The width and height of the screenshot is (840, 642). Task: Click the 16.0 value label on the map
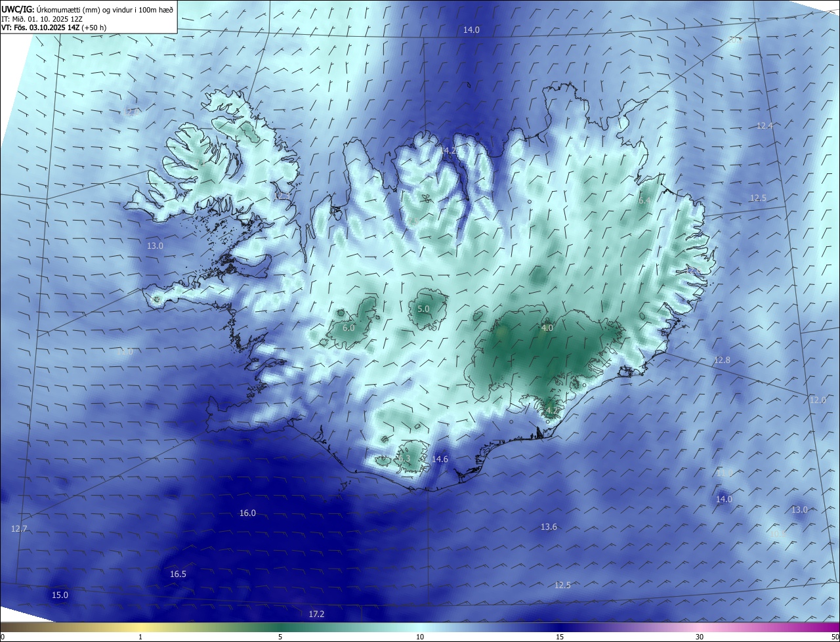pyautogui.click(x=247, y=513)
